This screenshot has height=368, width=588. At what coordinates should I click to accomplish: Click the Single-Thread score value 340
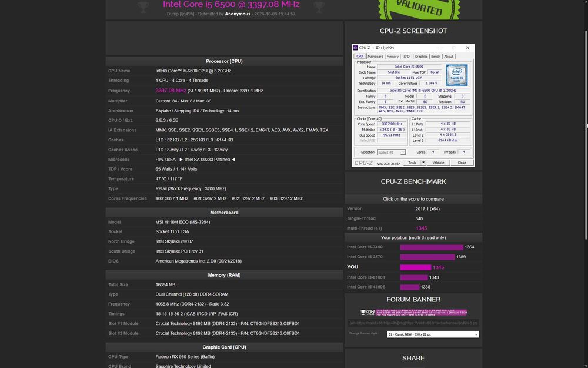tap(419, 218)
